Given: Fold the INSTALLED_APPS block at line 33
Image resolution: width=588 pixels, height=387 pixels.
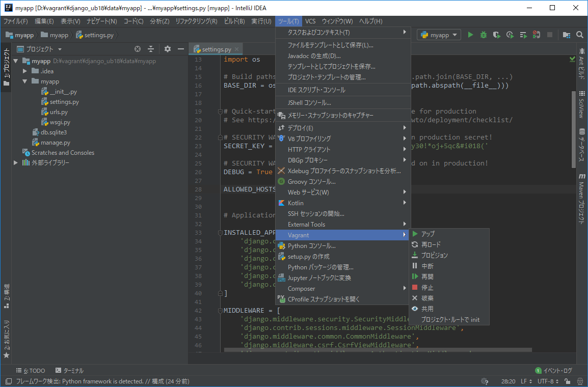Looking at the screenshot, I should coord(220,233).
